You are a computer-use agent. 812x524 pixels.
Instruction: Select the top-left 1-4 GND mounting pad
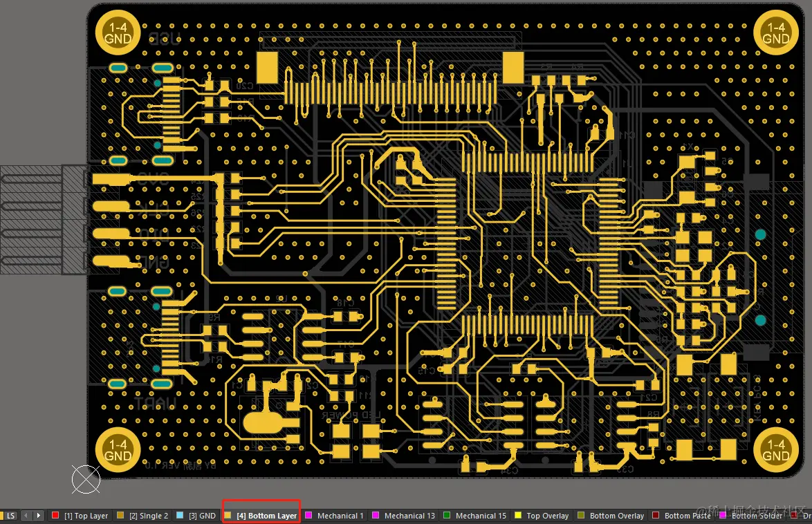118,32
